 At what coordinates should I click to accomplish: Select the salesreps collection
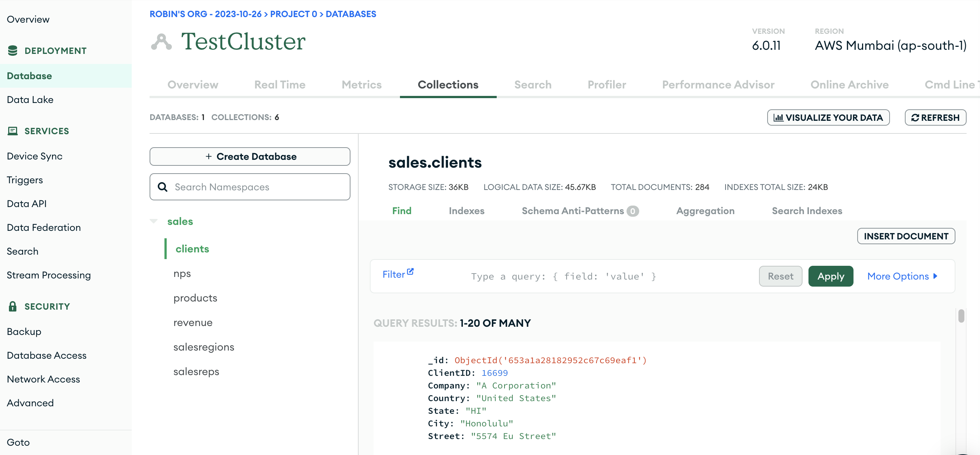pyautogui.click(x=196, y=371)
